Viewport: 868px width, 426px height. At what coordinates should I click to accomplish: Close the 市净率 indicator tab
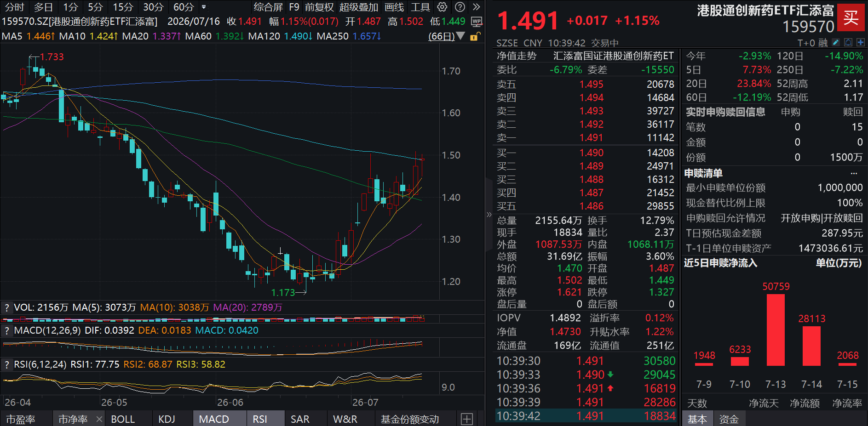click(x=99, y=419)
